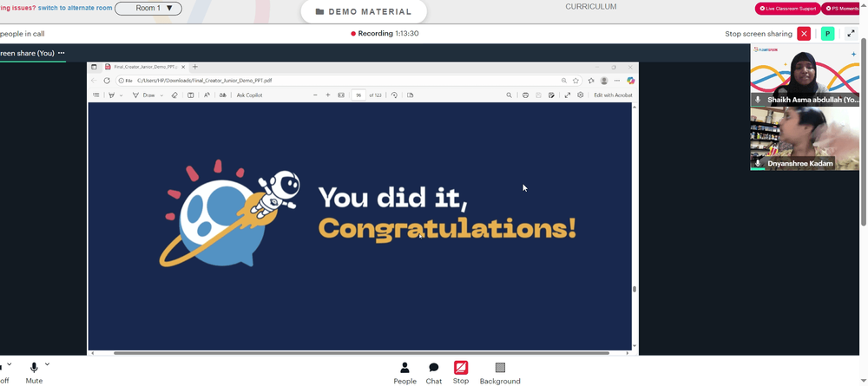Screen dimensions: 868x386
Task: Click the PDF horizontal scrollbar
Action: [x=361, y=353]
